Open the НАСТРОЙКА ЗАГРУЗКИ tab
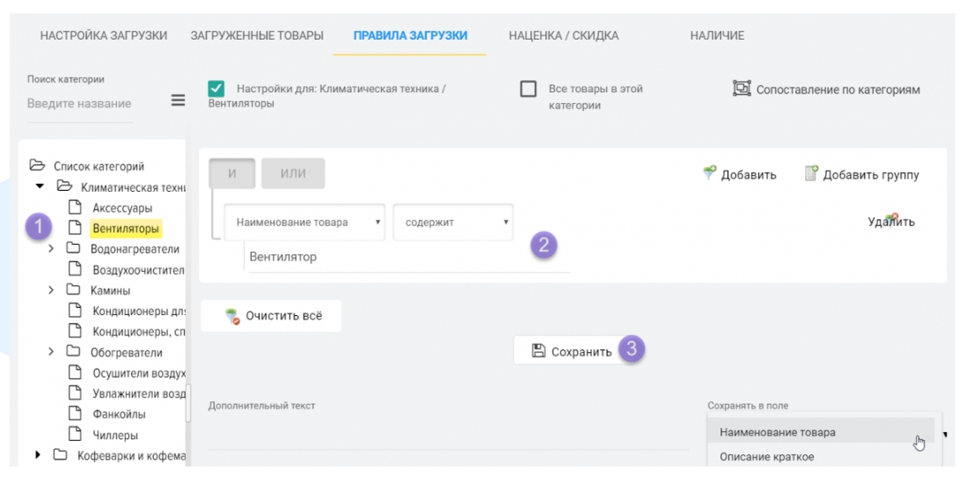The image size is (980, 477). coord(104,35)
